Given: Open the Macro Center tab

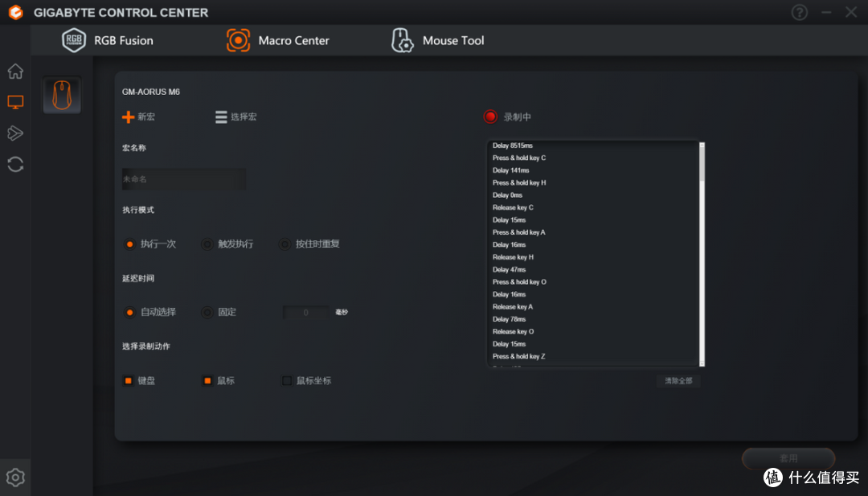Looking at the screenshot, I should pyautogui.click(x=278, y=40).
